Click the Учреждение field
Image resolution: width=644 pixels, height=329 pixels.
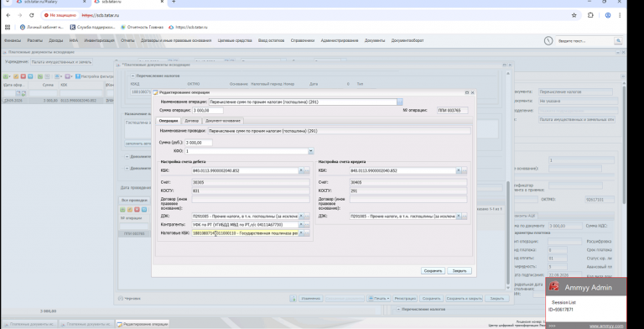[61, 62]
